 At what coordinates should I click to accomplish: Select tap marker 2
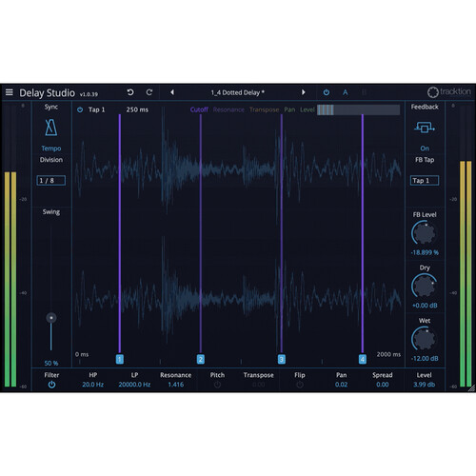tap(201, 359)
